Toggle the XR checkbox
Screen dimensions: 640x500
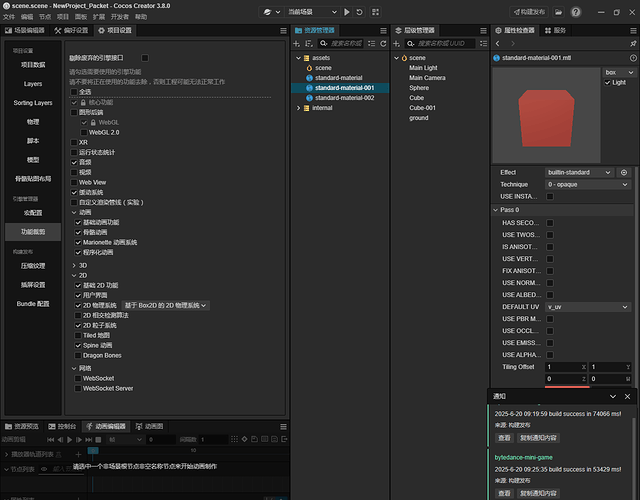point(74,142)
